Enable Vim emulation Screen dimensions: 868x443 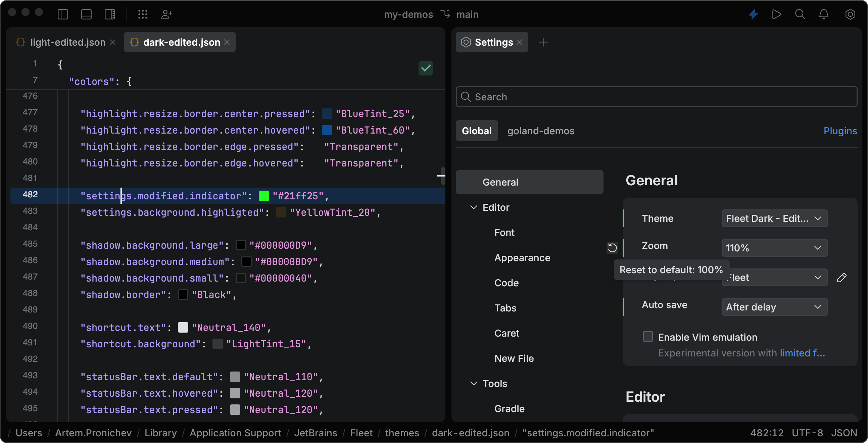click(647, 337)
